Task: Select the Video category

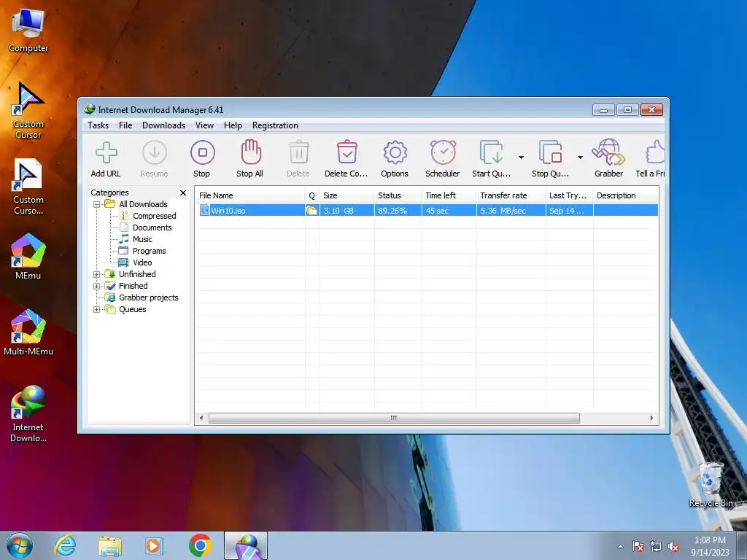Action: pos(142,262)
